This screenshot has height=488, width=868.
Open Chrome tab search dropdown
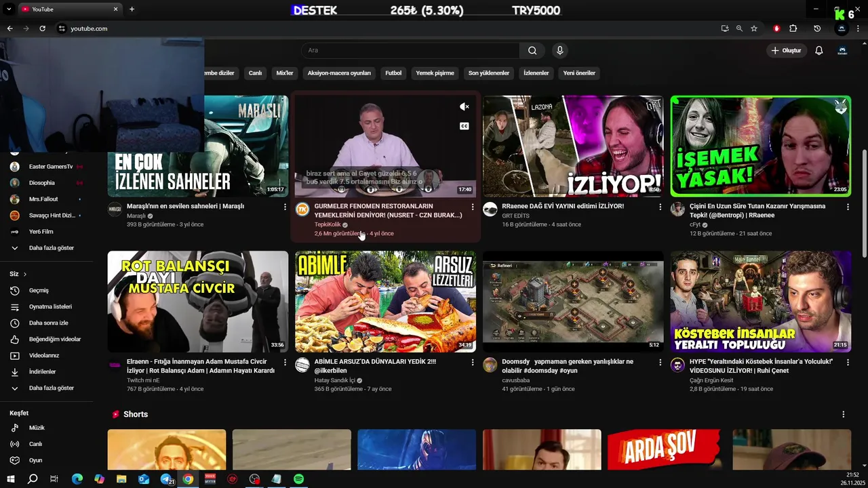9,9
